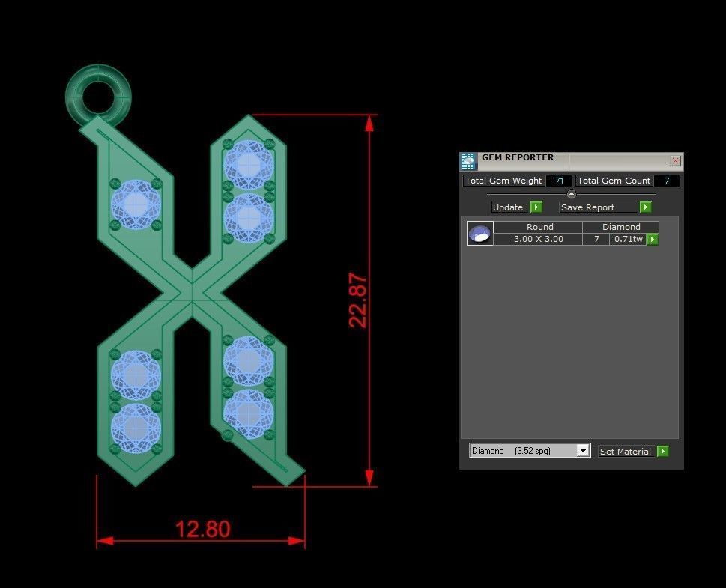Viewport: 726px width, 588px height.
Task: Click the Total Gem Weight value .71
Action: pos(559,181)
